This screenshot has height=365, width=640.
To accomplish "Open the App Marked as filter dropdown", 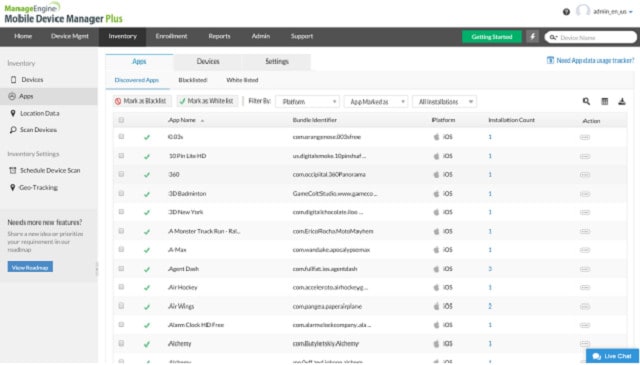I will click(376, 102).
